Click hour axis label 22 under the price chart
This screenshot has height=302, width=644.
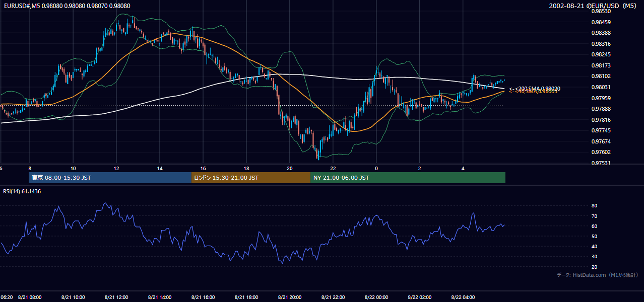(333, 168)
